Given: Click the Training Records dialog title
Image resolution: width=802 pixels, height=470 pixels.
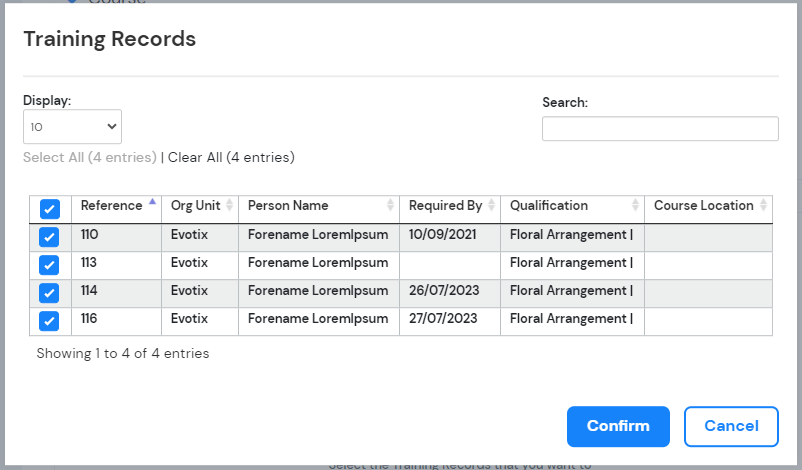Looking at the screenshot, I should click(x=109, y=39).
